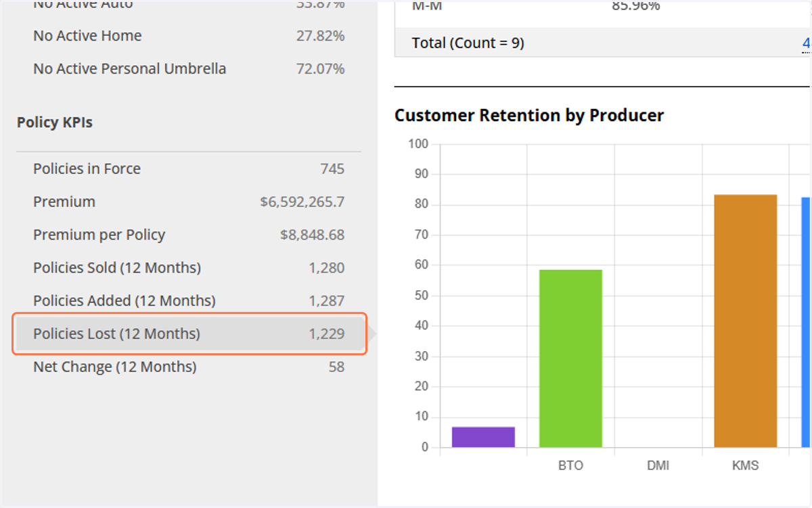Click the 27.82% No Active Home value
The height and width of the screenshot is (508, 812).
click(x=320, y=36)
